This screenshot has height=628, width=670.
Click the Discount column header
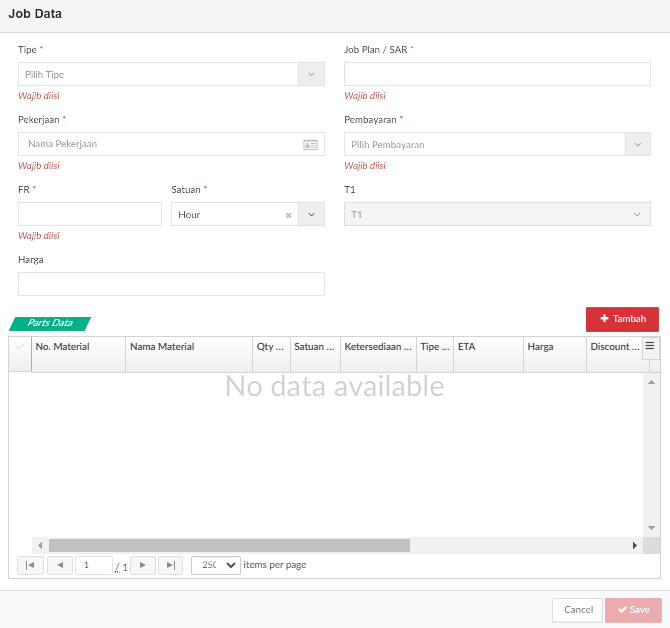[614, 354]
